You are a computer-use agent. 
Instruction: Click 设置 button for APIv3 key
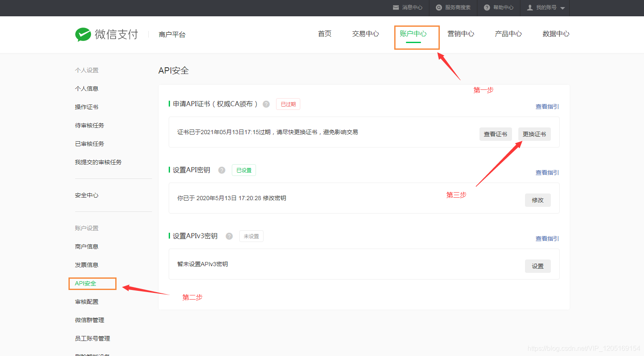[538, 266]
